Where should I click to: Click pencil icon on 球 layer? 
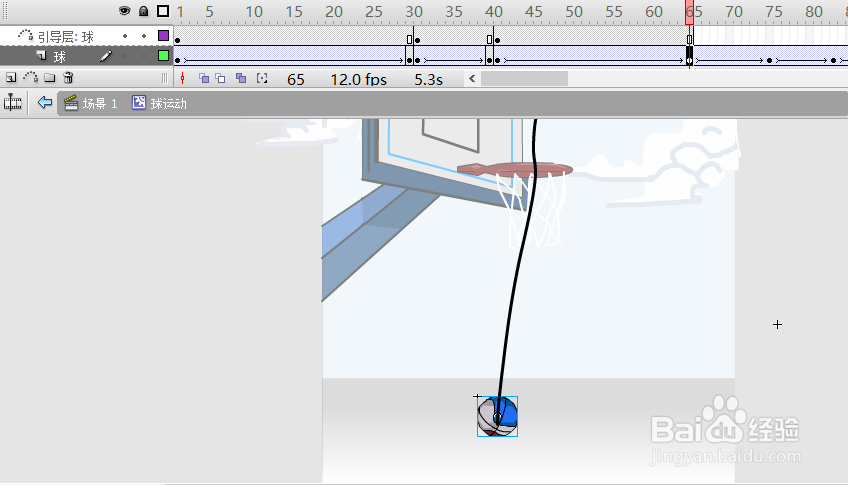click(106, 56)
